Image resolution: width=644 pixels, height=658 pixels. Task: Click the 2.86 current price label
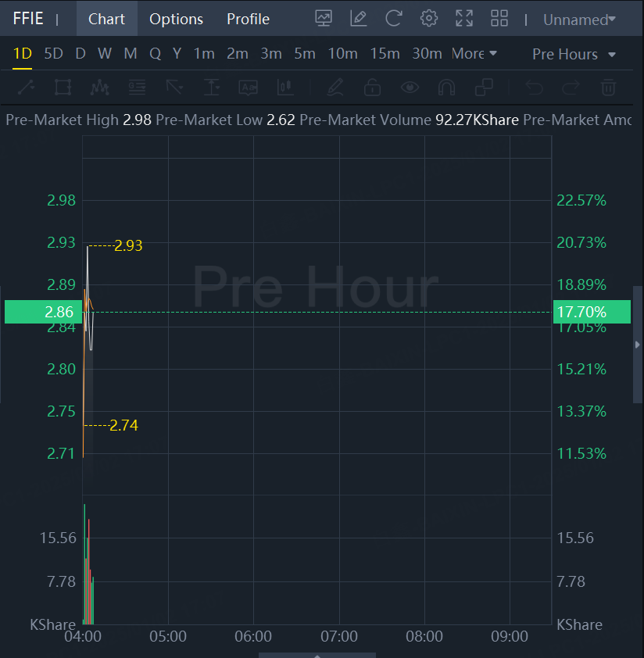[43, 312]
